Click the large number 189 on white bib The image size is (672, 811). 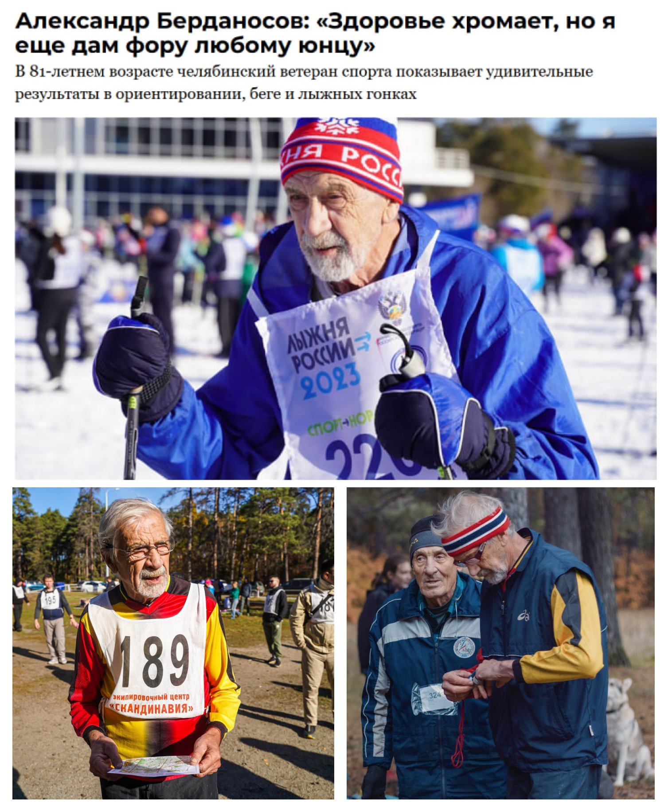[155, 661]
